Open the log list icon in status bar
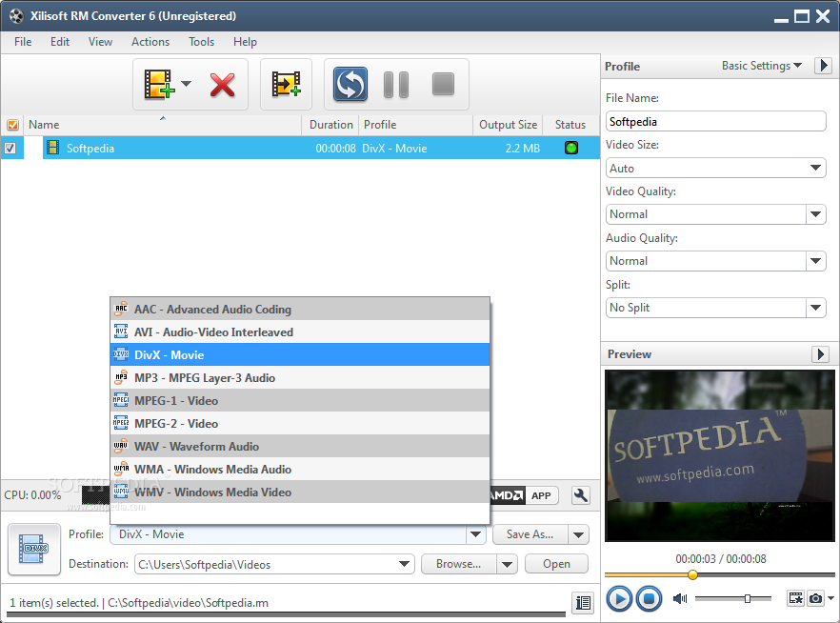Image resolution: width=840 pixels, height=623 pixels. (583, 603)
